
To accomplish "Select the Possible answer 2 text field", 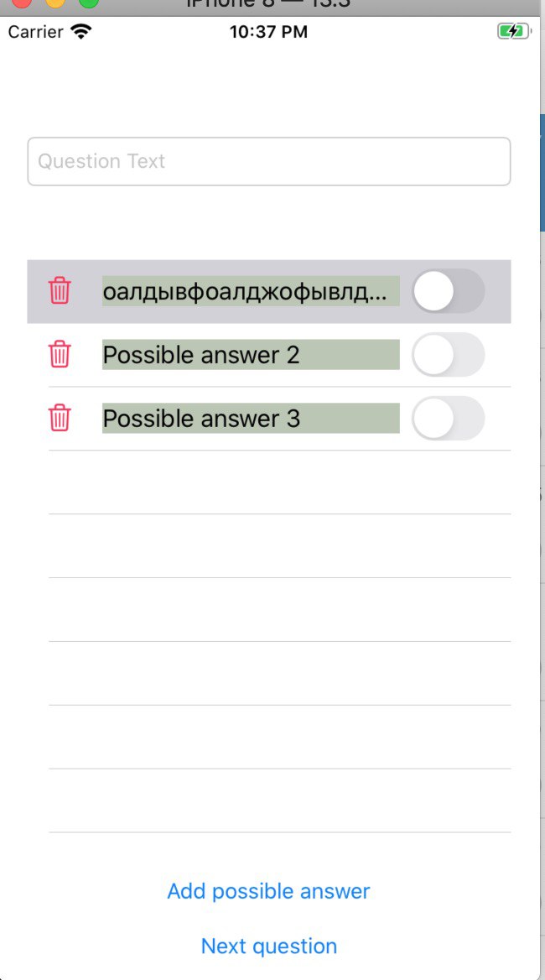I will click(x=250, y=354).
